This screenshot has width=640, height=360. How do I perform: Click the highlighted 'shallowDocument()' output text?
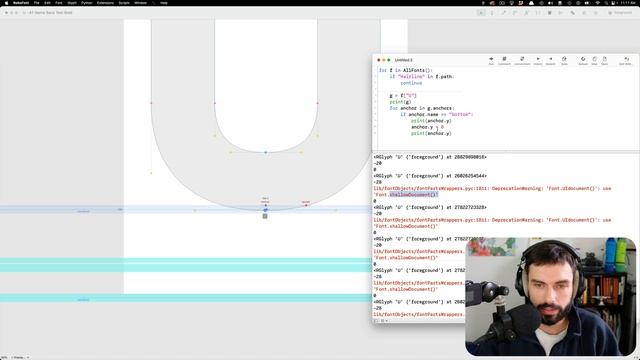[413, 195]
